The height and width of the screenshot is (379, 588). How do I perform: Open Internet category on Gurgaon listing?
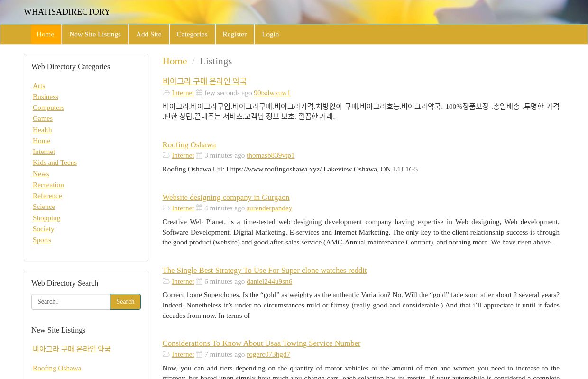coord(183,208)
